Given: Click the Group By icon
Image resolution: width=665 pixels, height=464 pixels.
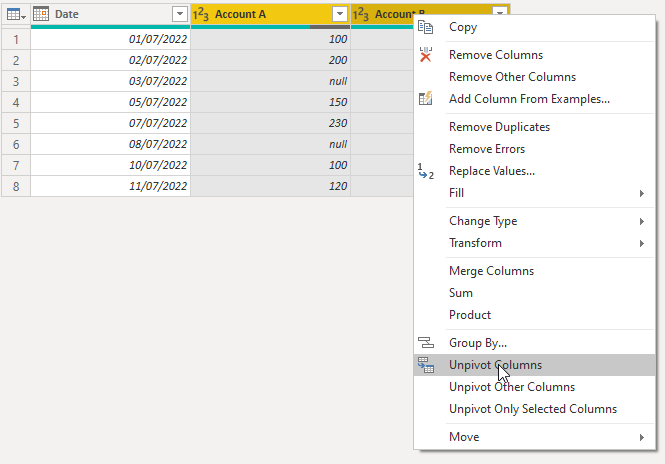Looking at the screenshot, I should pyautogui.click(x=425, y=342).
